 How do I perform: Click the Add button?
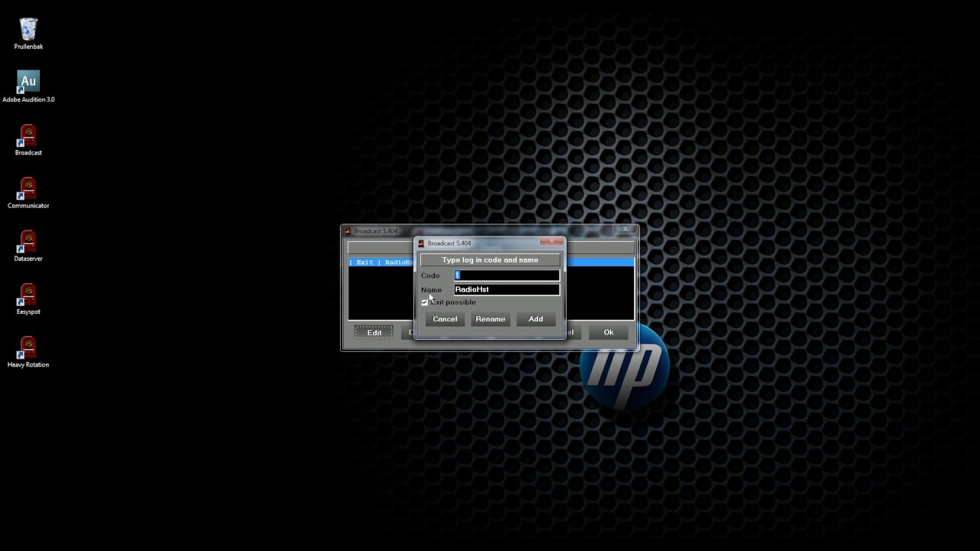click(x=536, y=319)
